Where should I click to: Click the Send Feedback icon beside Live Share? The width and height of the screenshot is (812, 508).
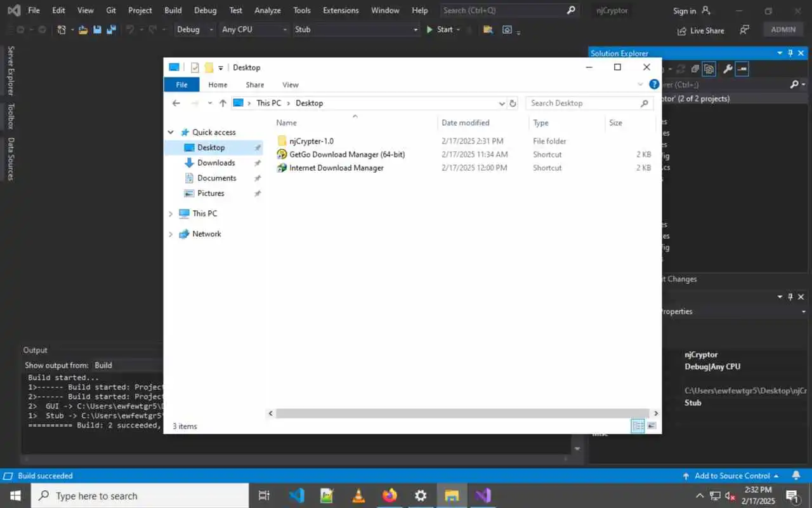coord(745,30)
